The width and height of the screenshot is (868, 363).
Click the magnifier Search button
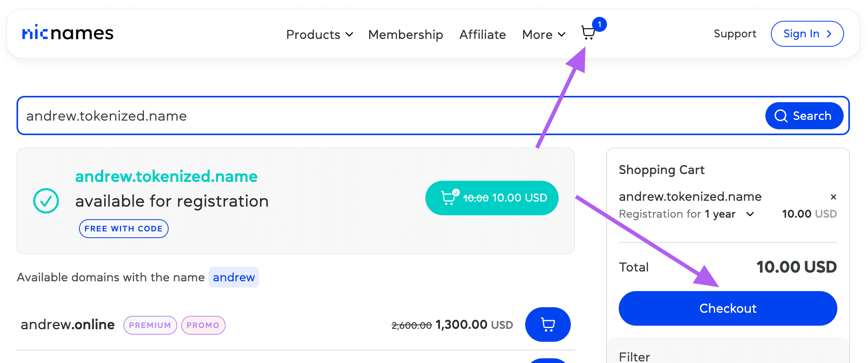804,116
